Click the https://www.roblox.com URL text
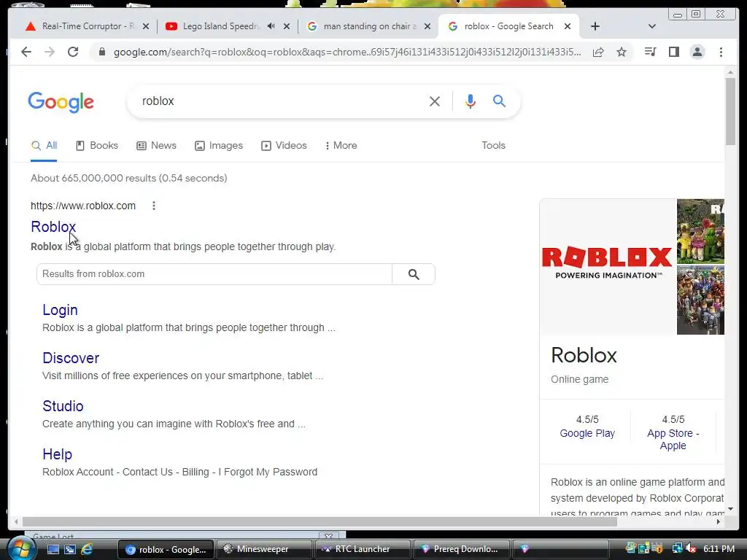This screenshot has height=560, width=747. pos(83,206)
